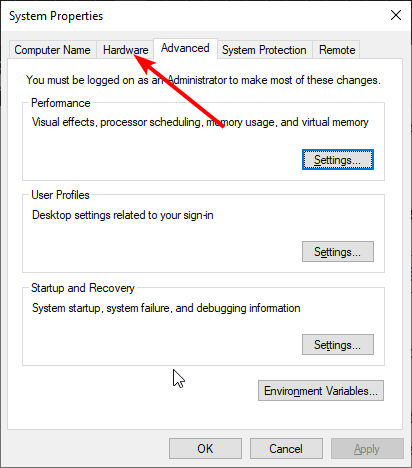Switch to the Computer Name tab
Image resolution: width=412 pixels, height=468 pixels.
(52, 50)
